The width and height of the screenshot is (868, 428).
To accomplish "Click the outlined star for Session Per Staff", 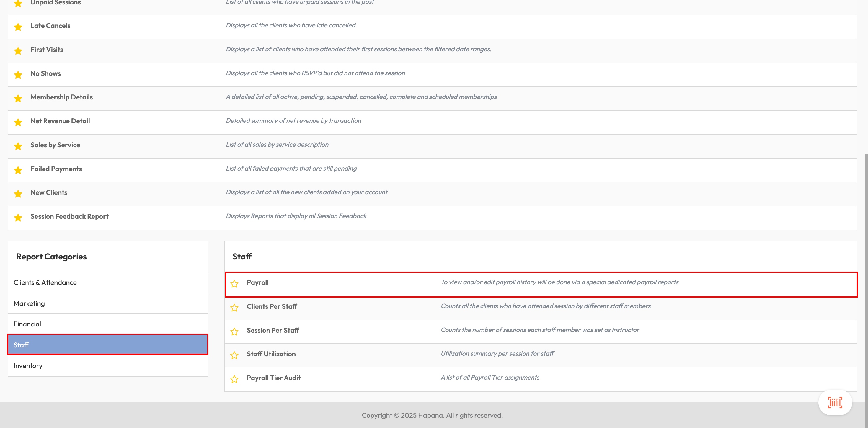I will click(234, 331).
